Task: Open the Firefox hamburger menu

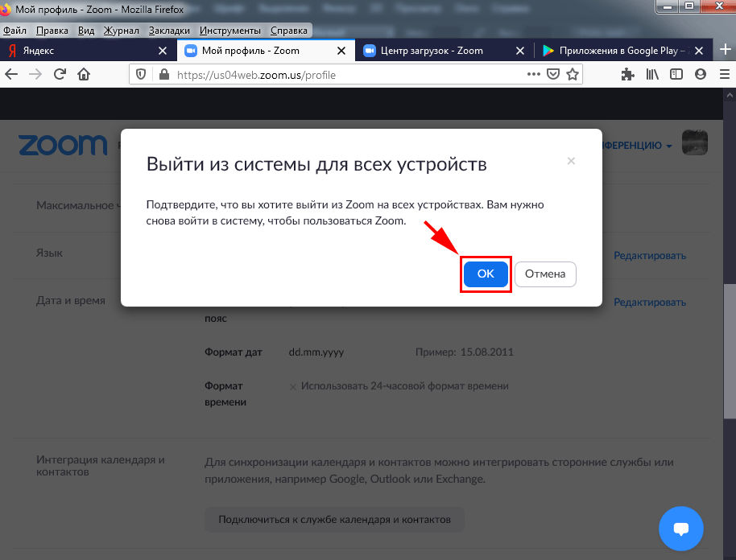Action: (x=722, y=74)
